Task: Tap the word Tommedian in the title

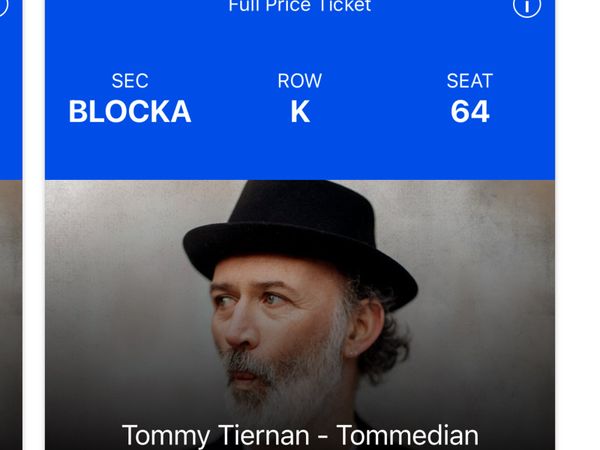Action: pos(407,435)
